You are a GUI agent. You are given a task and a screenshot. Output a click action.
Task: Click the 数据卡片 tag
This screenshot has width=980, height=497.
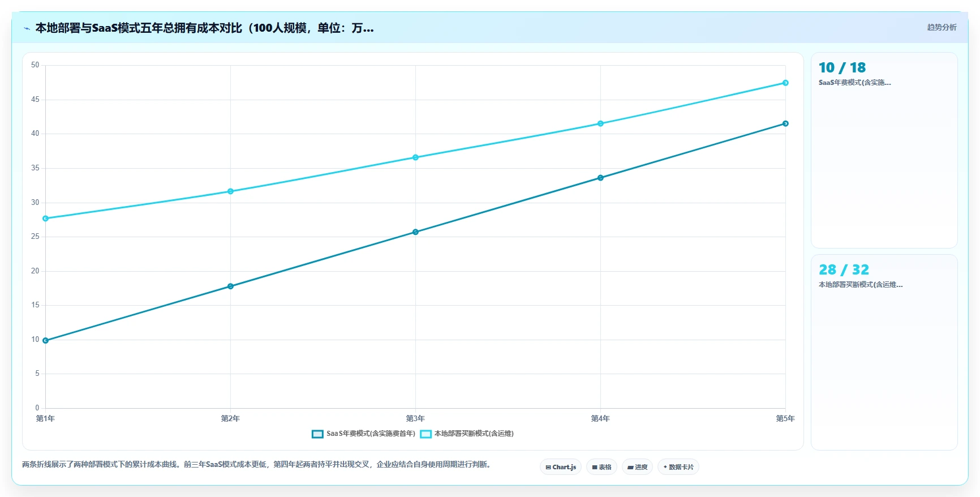point(678,467)
